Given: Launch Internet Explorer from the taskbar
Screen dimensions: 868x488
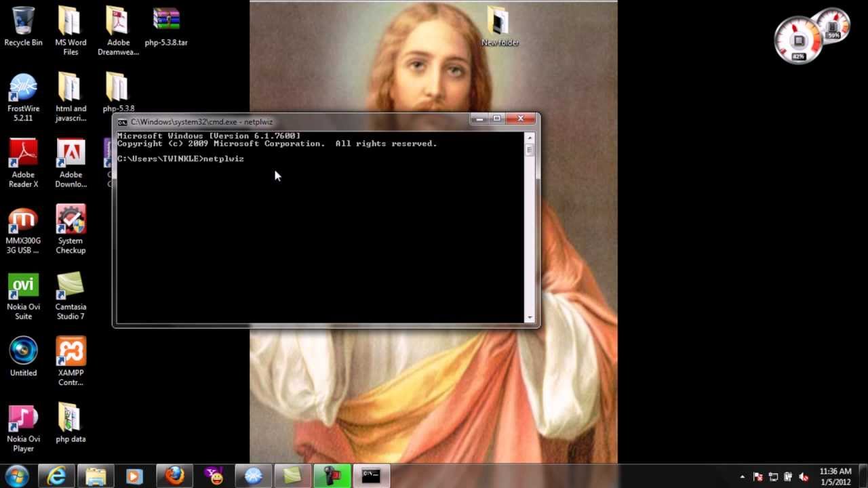Looking at the screenshot, I should [56, 476].
